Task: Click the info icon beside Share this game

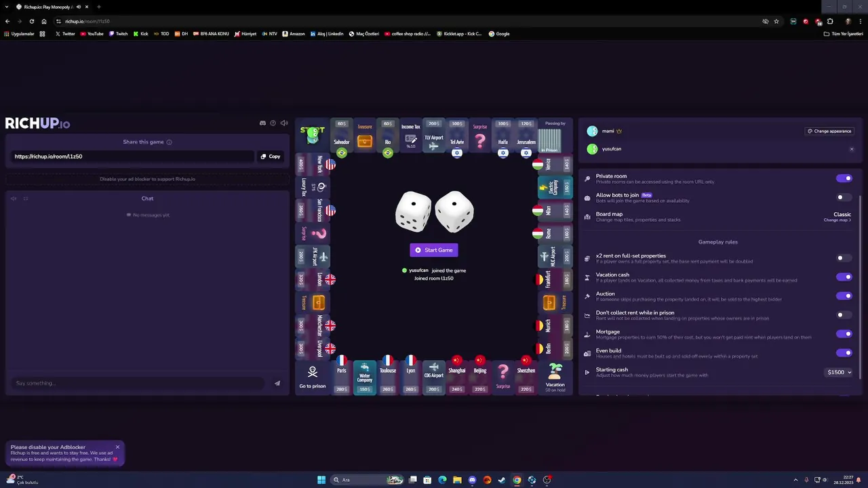Action: (170, 142)
